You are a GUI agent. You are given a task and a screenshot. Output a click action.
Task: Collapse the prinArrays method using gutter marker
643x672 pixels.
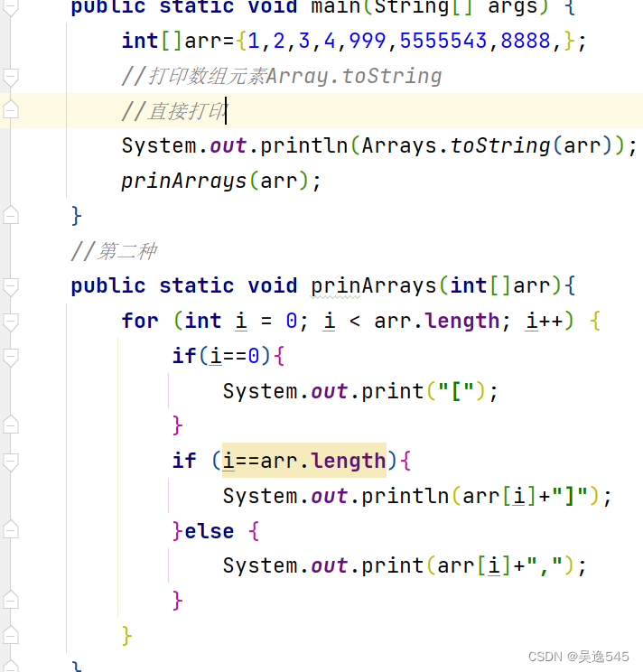tap(10, 285)
